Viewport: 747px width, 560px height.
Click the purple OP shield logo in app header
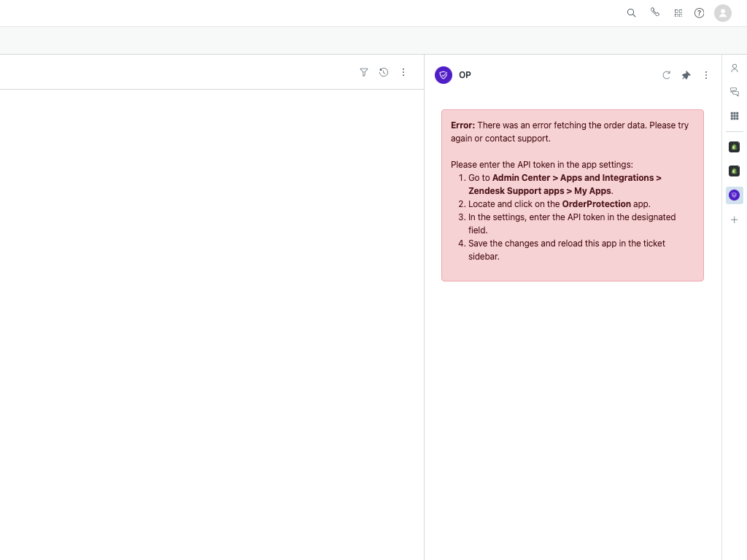click(x=444, y=75)
